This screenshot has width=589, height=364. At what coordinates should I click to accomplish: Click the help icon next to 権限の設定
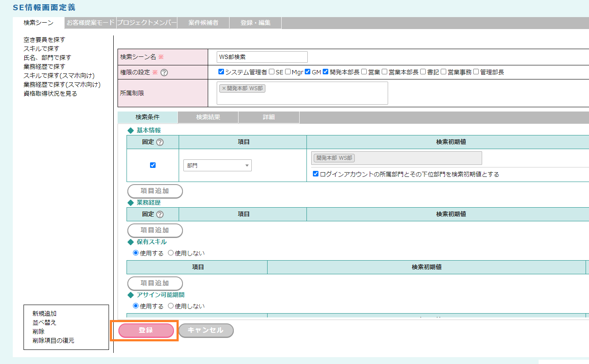(x=164, y=72)
